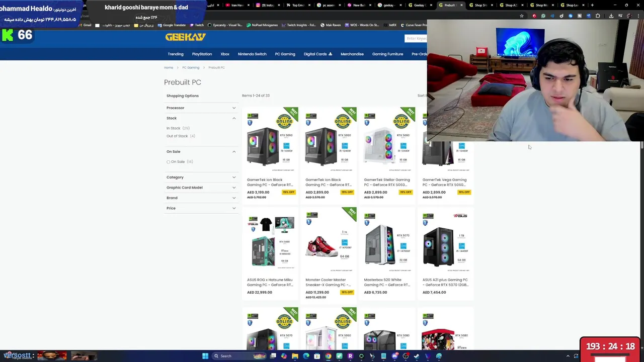Expand the Price filter
Screen dimensions: 644x362
point(201,208)
